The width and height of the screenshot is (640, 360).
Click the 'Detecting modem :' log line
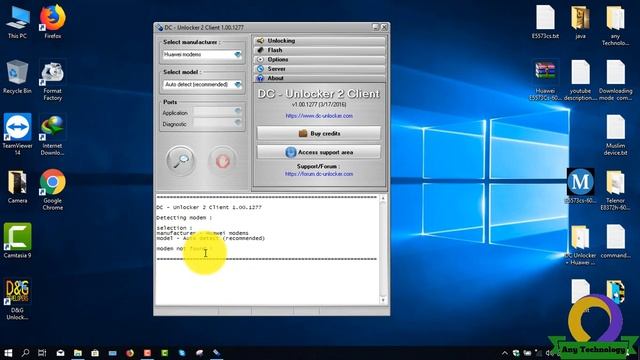pos(184,218)
